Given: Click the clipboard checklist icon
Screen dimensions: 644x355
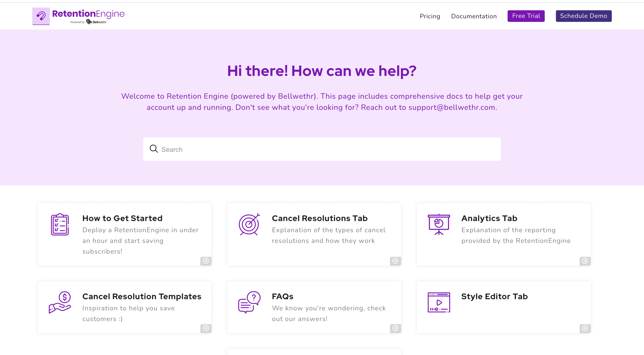Looking at the screenshot, I should (x=60, y=224).
